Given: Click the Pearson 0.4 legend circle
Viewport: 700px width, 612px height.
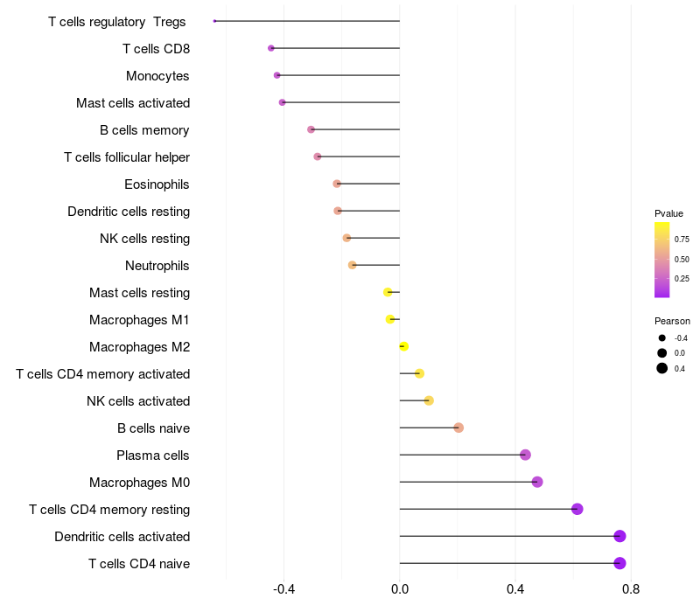Looking at the screenshot, I should coord(661,368).
